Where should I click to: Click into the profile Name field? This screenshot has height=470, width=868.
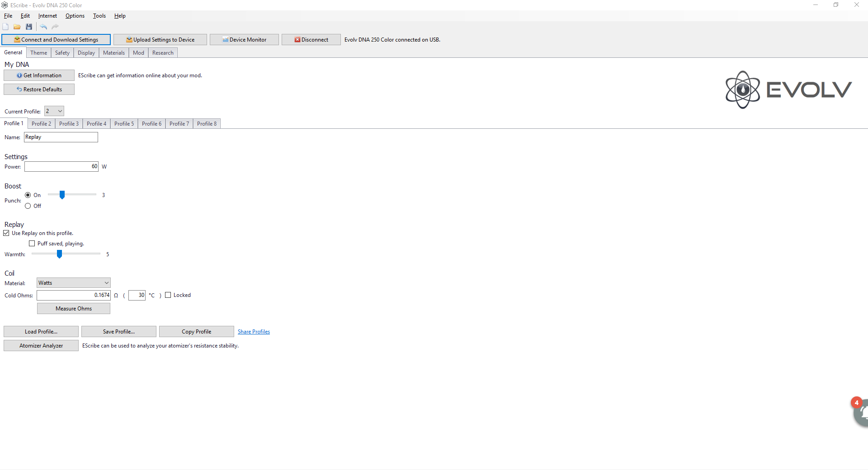tap(61, 137)
